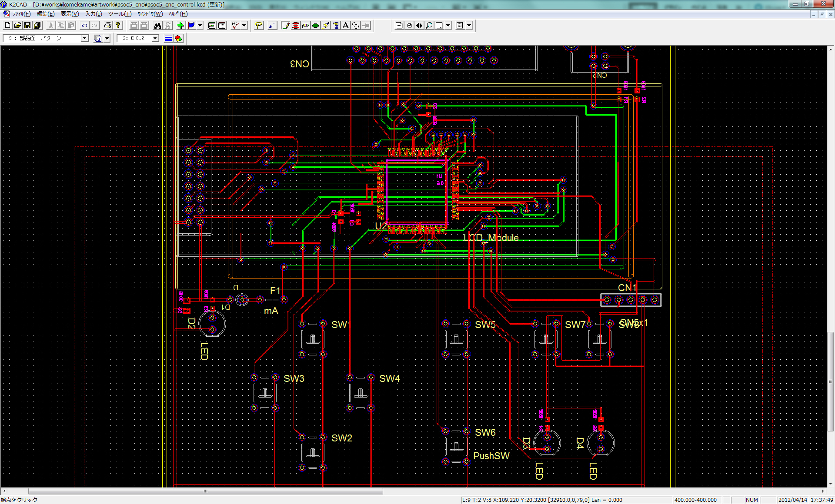Open the color circles layer color icon
This screenshot has height=504, width=835.
click(178, 39)
